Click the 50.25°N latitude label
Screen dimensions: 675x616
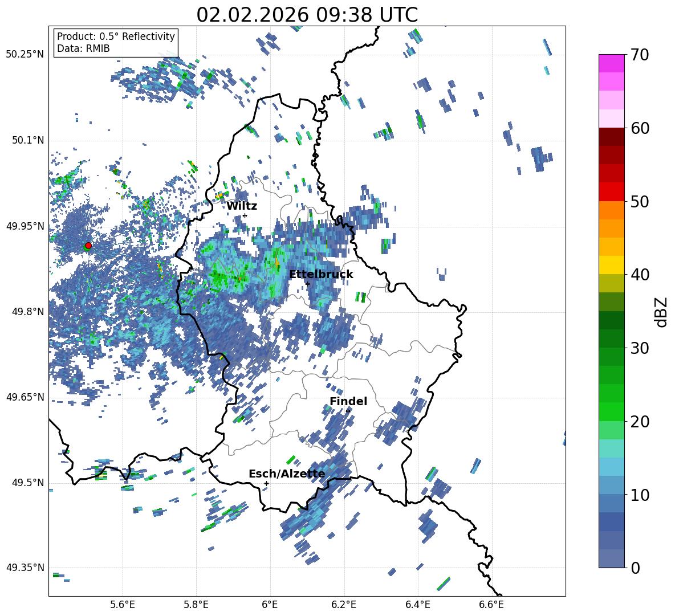point(25,55)
